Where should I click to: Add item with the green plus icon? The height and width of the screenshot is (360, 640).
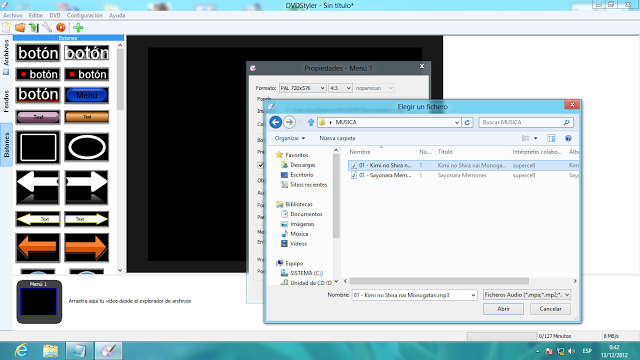78,27
